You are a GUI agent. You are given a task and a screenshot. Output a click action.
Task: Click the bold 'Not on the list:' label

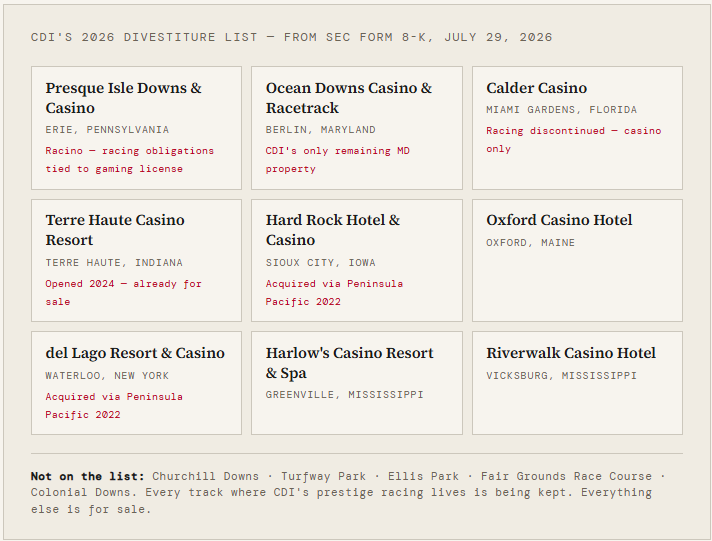(x=87, y=476)
